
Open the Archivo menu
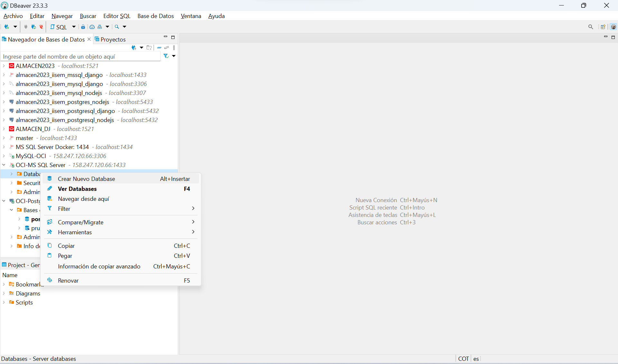(13, 16)
